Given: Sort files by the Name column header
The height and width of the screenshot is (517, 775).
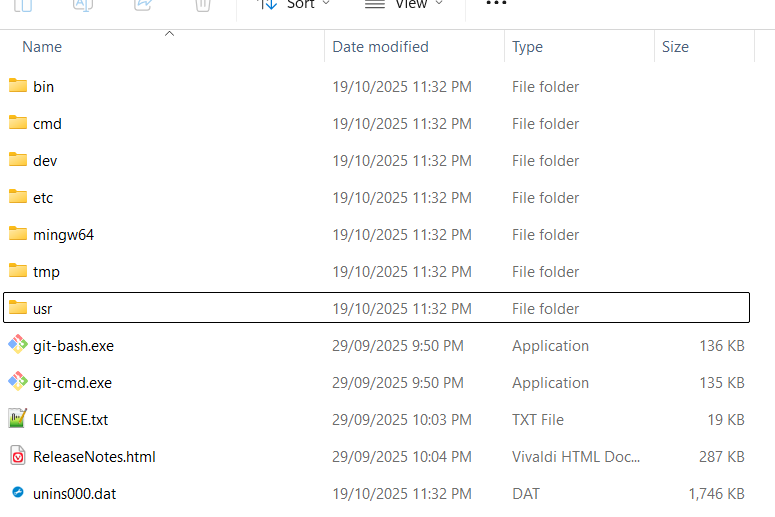Looking at the screenshot, I should (42, 47).
